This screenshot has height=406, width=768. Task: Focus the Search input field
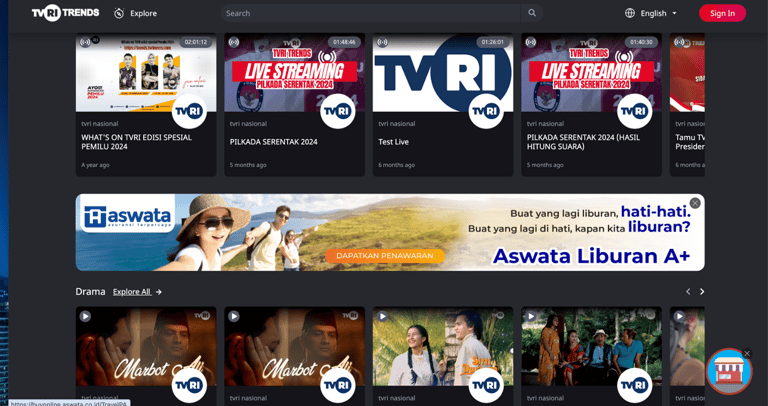(370, 13)
